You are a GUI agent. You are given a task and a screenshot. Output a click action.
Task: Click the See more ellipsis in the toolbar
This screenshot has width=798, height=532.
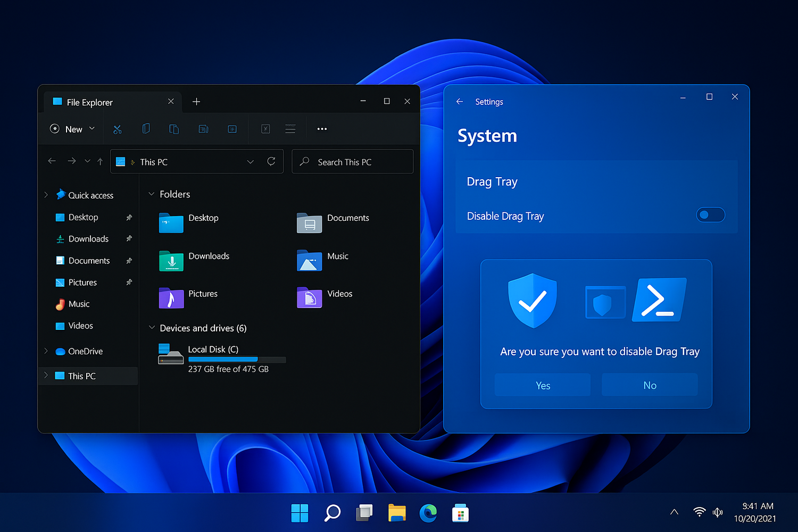coord(322,129)
